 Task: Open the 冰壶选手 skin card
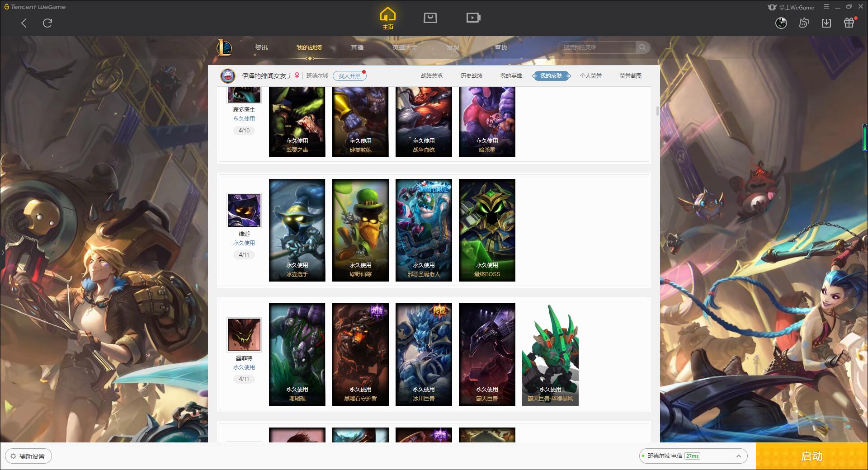297,230
